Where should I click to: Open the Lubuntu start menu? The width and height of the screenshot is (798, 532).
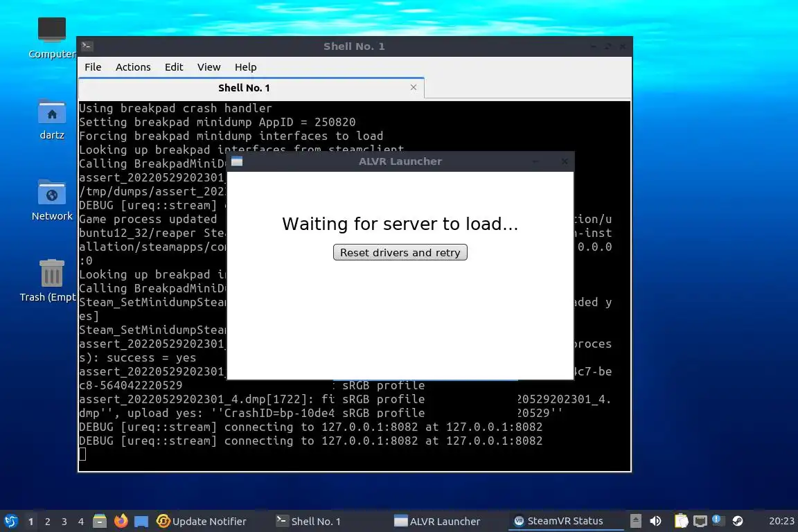click(10, 521)
